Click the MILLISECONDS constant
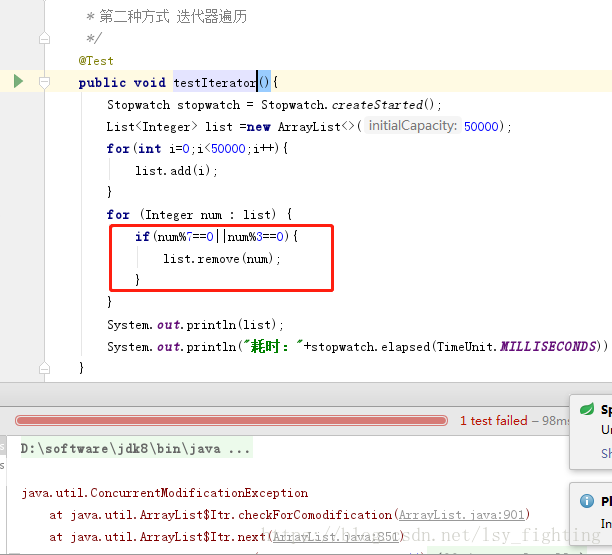This screenshot has height=555, width=612. pyautogui.click(x=548, y=346)
